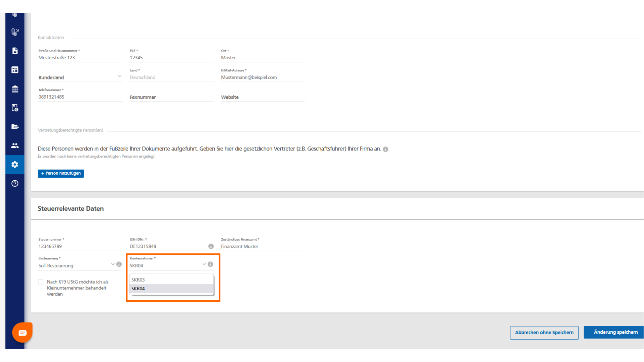Open the folder export sidebar icon
Viewport: 644px width, 362px height.
tap(15, 127)
